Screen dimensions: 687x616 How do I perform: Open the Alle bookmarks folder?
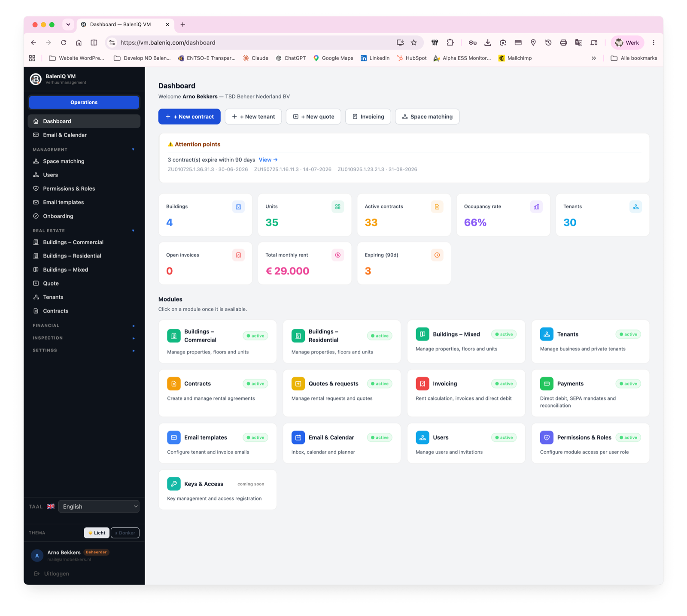coord(634,58)
